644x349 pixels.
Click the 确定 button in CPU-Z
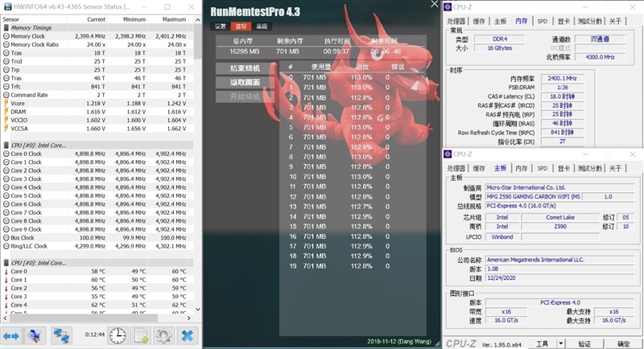point(623,343)
